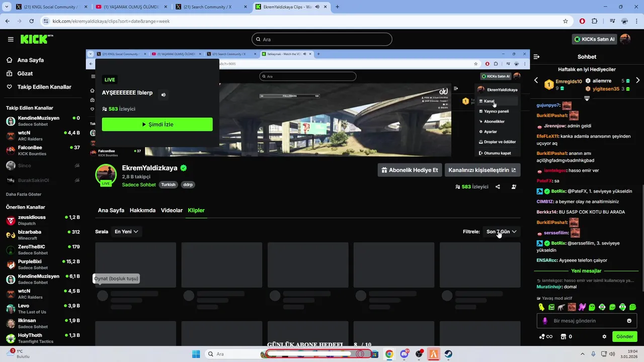Open the En Yeni sort dropdown
The width and height of the screenshot is (644, 362).
tap(126, 232)
